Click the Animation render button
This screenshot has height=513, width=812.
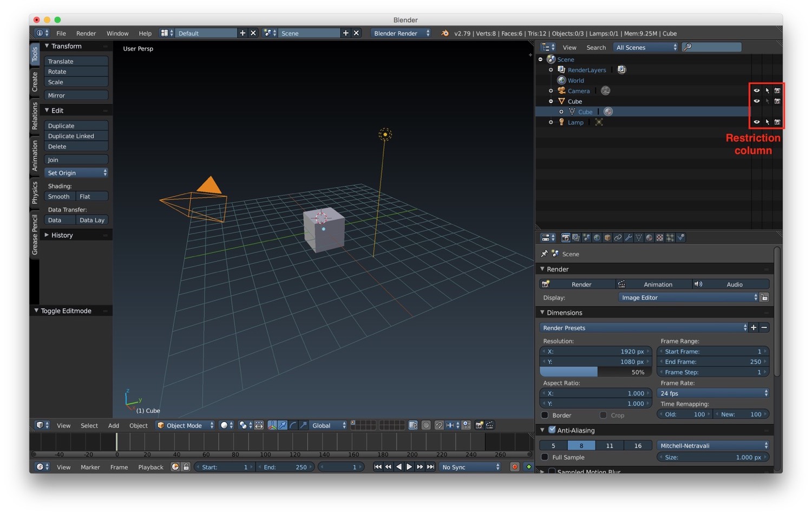(x=654, y=284)
